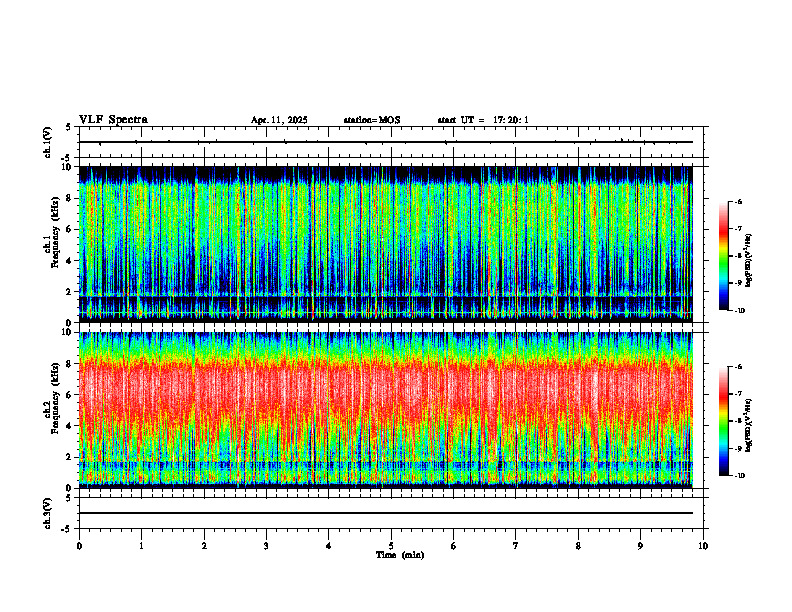Click the "5" tick on the time axis

[x=391, y=546]
